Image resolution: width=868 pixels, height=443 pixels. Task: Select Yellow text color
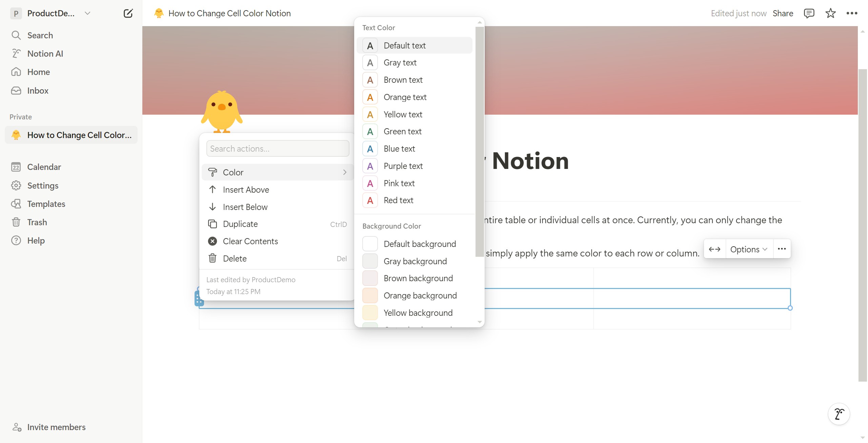[x=414, y=114]
